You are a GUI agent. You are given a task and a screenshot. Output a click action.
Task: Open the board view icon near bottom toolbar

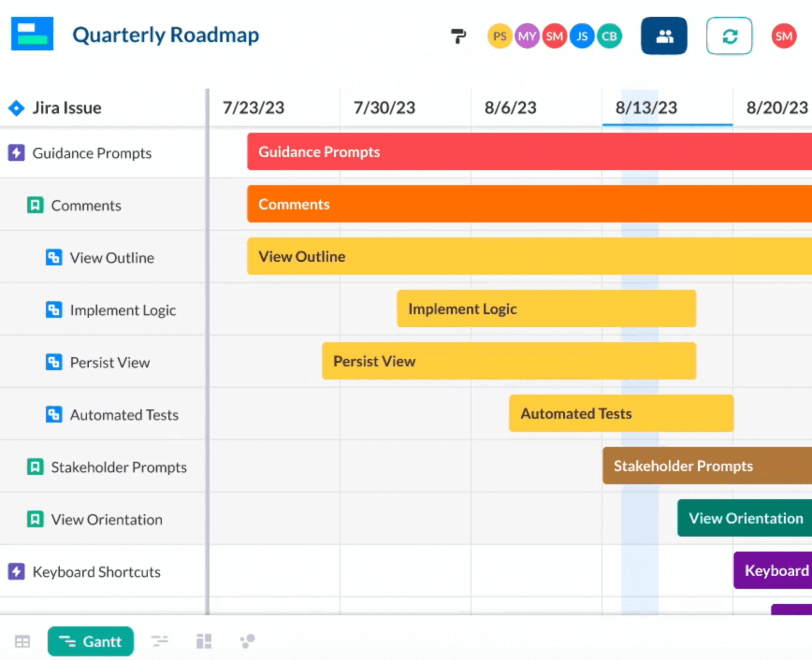(x=204, y=641)
